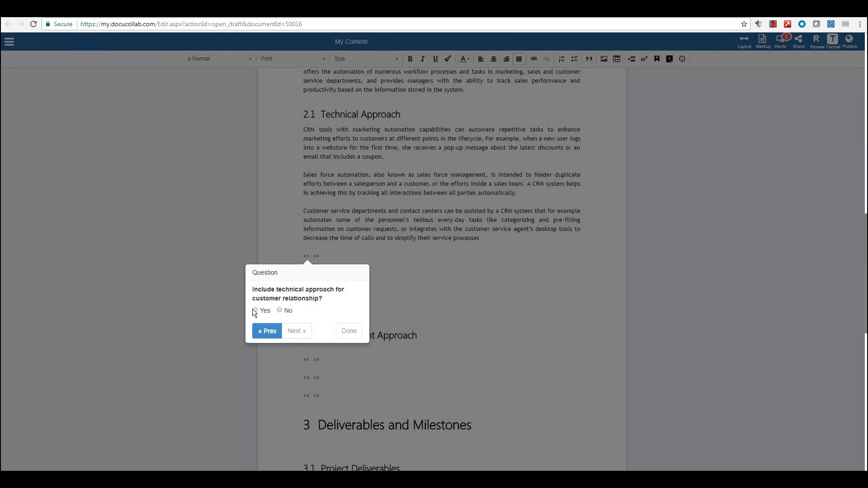Switch to the Review tab
Viewport: 868px width, 488px height.
click(x=816, y=41)
